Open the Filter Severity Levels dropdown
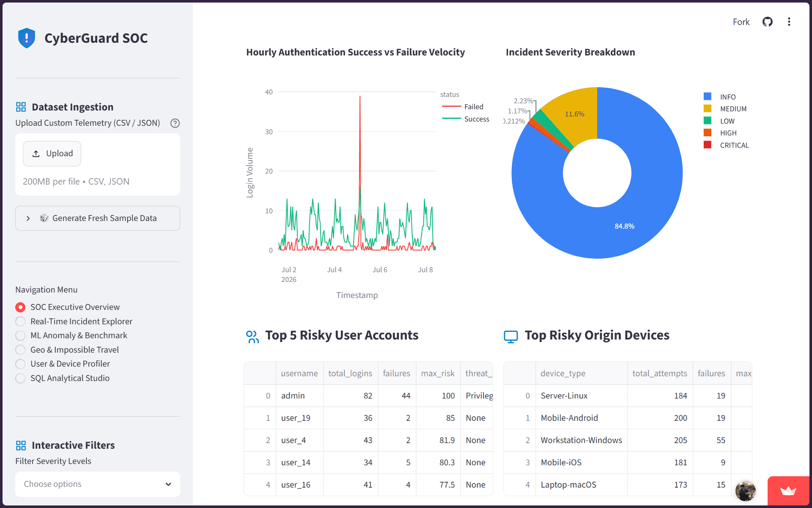812x508 pixels. click(98, 484)
